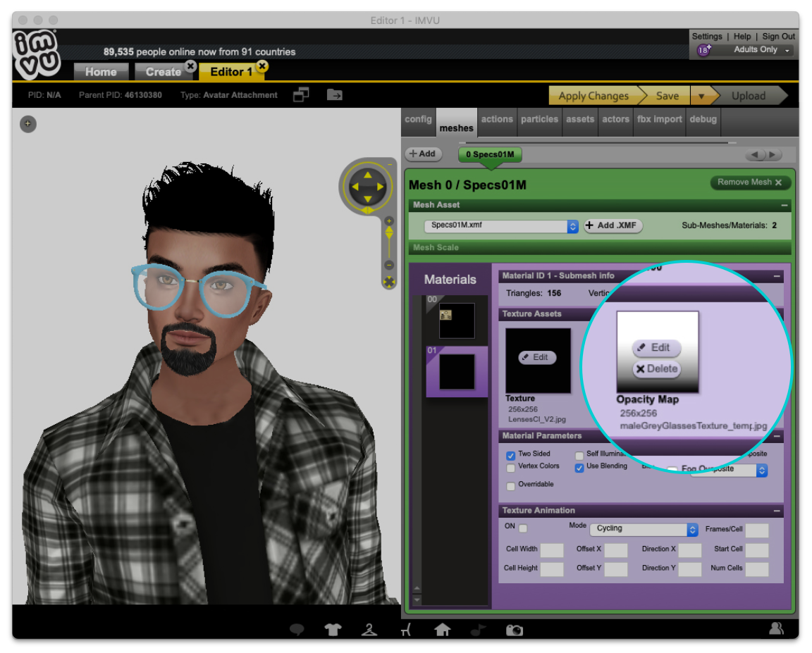Screen dimensions: 812x653
Task: Enable the Overridable checkbox
Action: [x=510, y=486]
